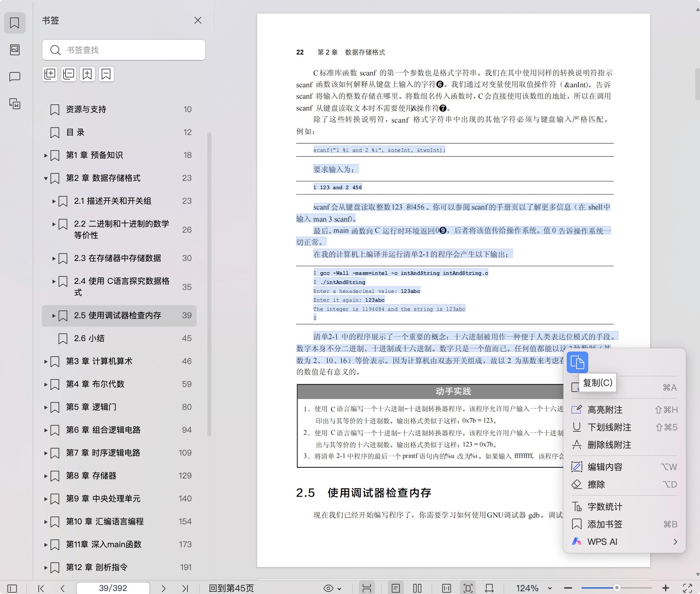Select the bookmarks panel icon in left sidebar
Image resolution: width=700 pixels, height=594 pixels.
click(x=15, y=23)
